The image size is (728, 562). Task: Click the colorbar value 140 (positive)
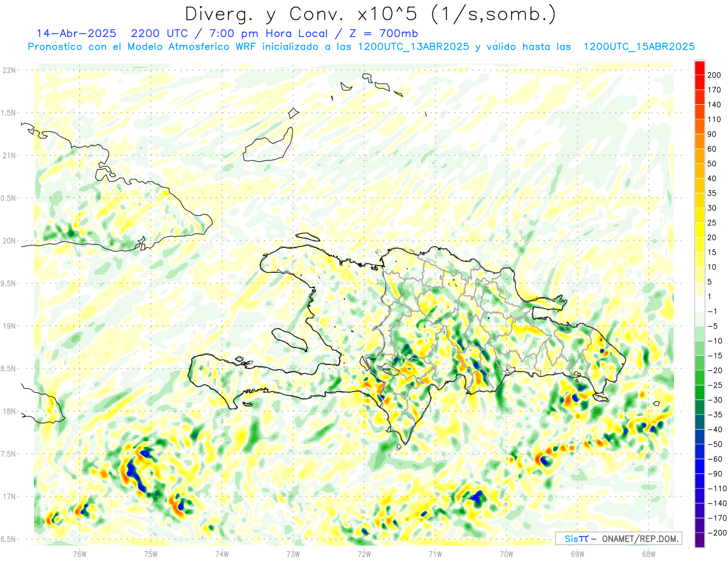(715, 105)
